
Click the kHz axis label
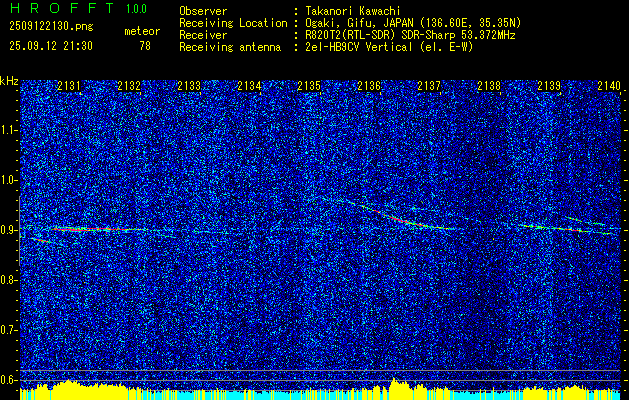[x=10, y=81]
